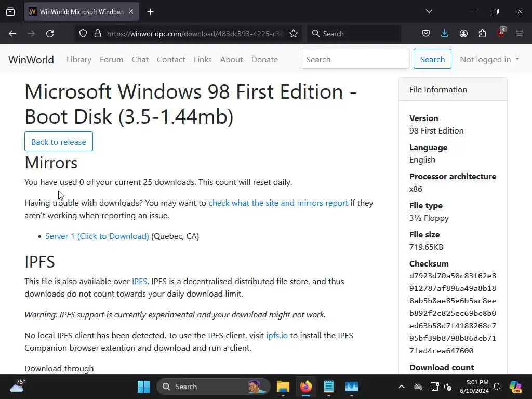The height and width of the screenshot is (399, 532).
Task: Click the Windows taskbar Search box
Action: point(214,387)
